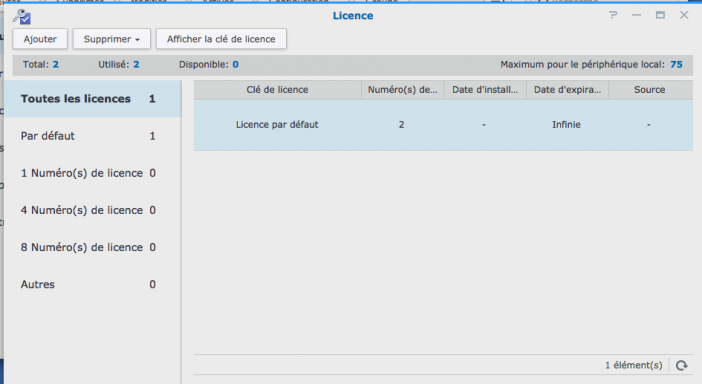
Task: Refresh the licence list with reload icon
Action: (x=681, y=366)
